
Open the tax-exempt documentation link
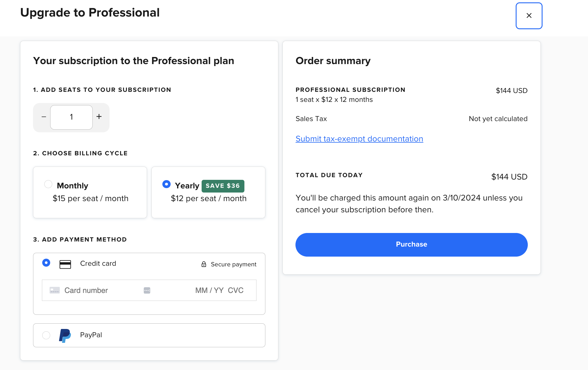click(x=359, y=138)
